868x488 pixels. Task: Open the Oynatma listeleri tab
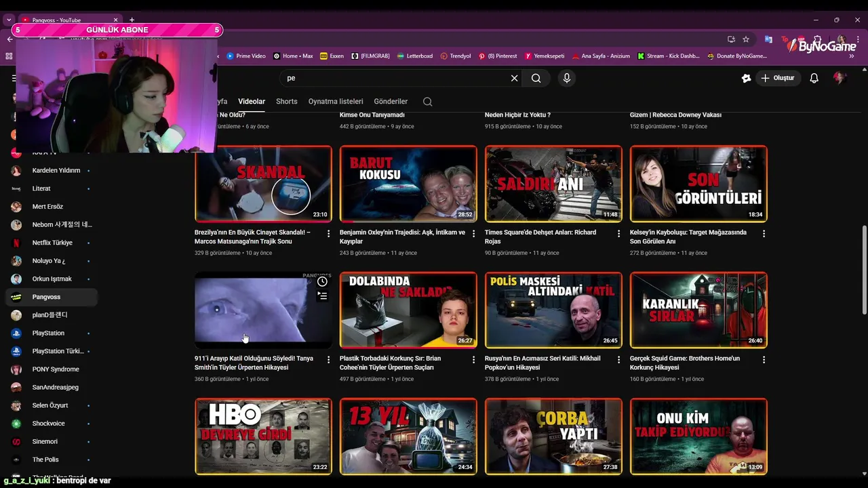pyautogui.click(x=336, y=102)
